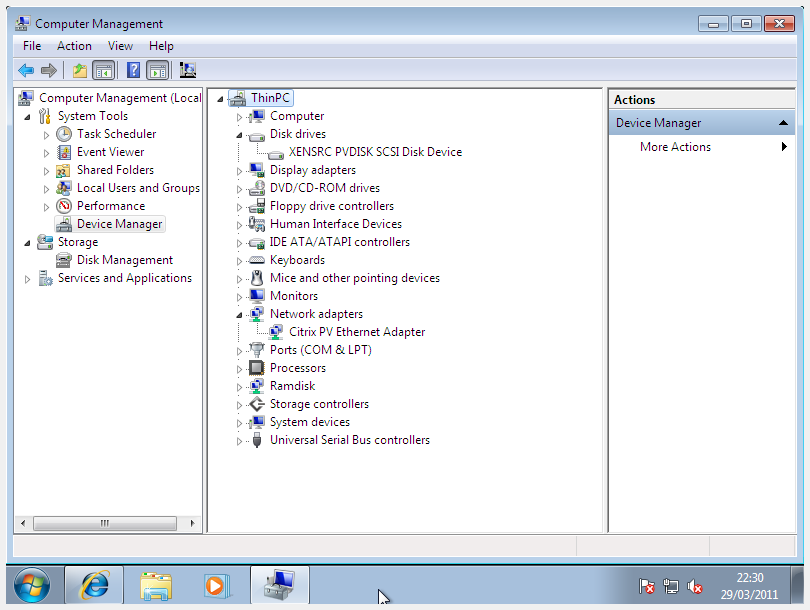Click More Actions in the Actions pane
The height and width of the screenshot is (610, 810).
675,147
